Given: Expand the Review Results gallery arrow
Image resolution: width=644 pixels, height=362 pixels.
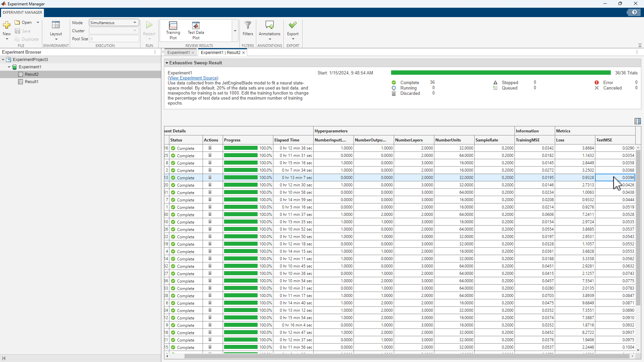Looking at the screenshot, I should tap(235, 31).
